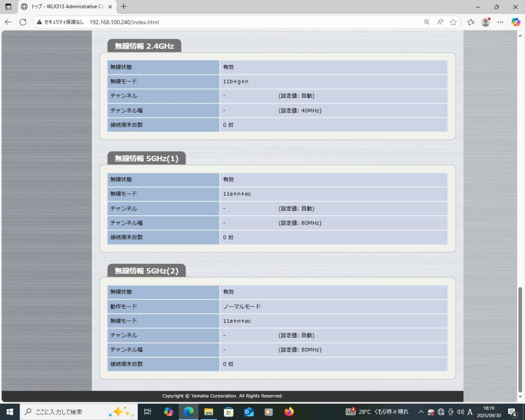This screenshot has width=525, height=420.
Task: Select the トップ - WLX313 Administrative tab
Action: (67, 7)
